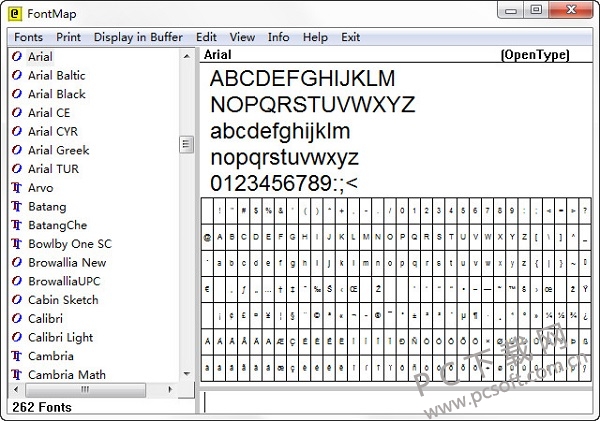
Task: Click the Exit menu item
Action: (351, 37)
